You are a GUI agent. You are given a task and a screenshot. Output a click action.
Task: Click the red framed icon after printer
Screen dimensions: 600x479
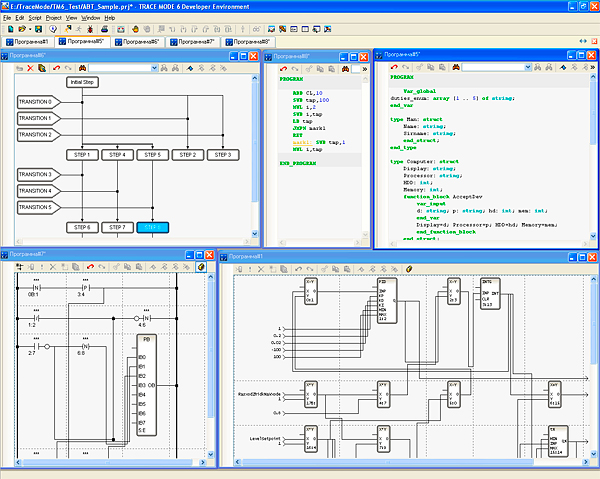(x=121, y=29)
